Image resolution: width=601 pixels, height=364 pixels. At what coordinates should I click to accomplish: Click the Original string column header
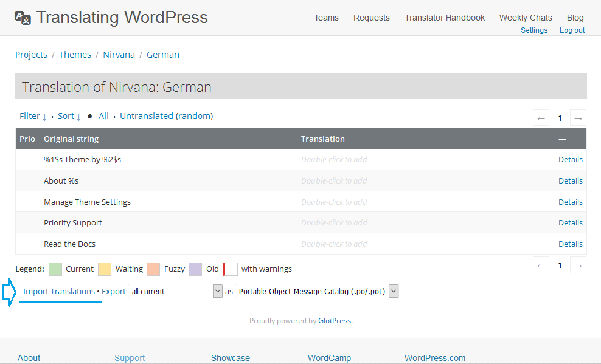(x=168, y=139)
